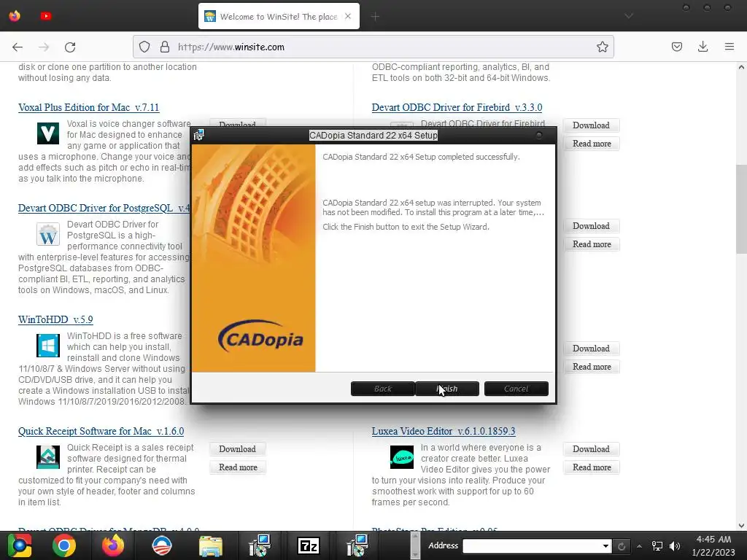The height and width of the screenshot is (560, 747).
Task: Open Quick Receipt Software for Mac link
Action: pos(101,431)
